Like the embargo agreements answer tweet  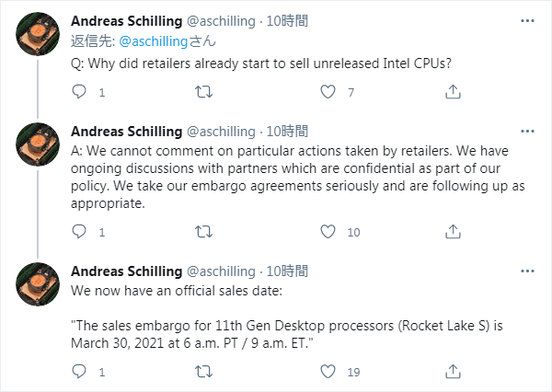pos(328,232)
